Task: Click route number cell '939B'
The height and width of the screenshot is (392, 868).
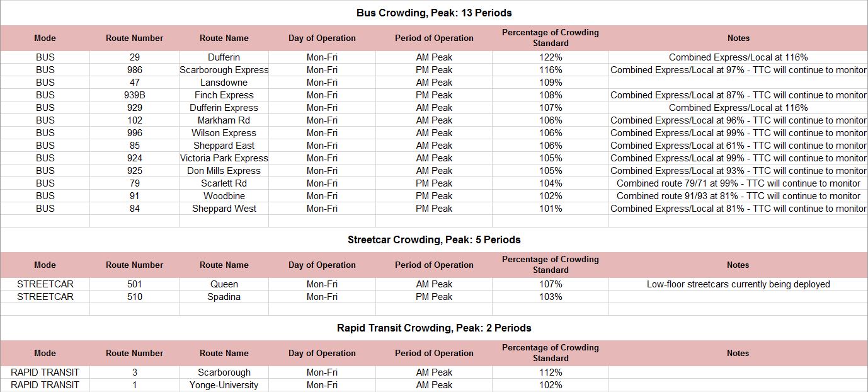Action: [x=134, y=95]
